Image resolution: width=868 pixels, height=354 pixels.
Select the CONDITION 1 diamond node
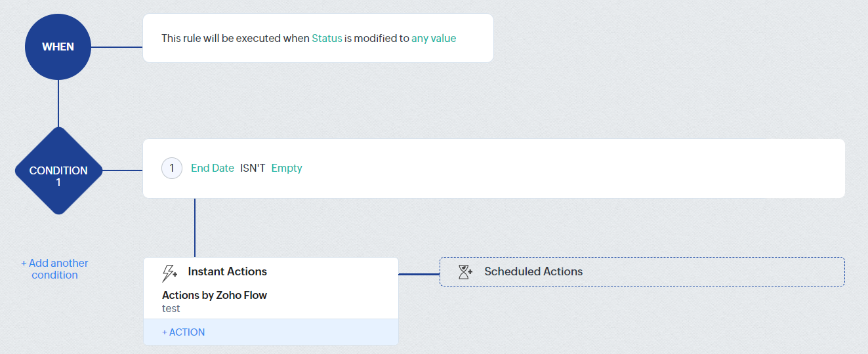pos(58,170)
